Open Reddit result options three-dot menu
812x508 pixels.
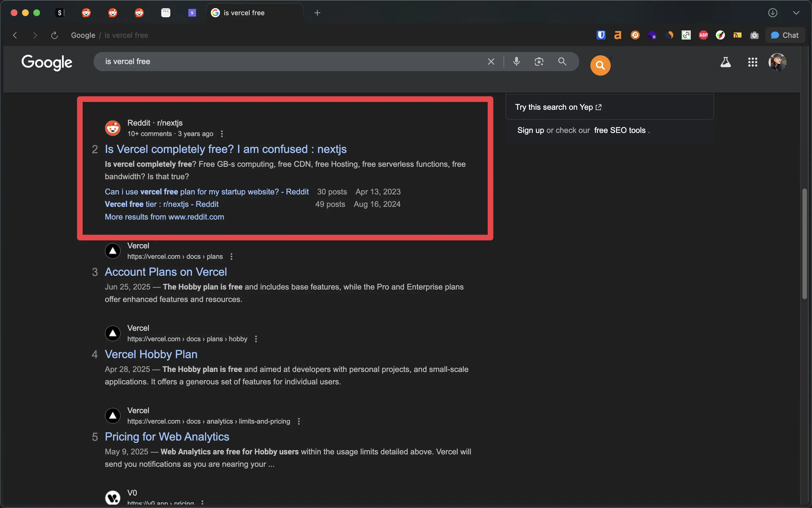click(222, 134)
